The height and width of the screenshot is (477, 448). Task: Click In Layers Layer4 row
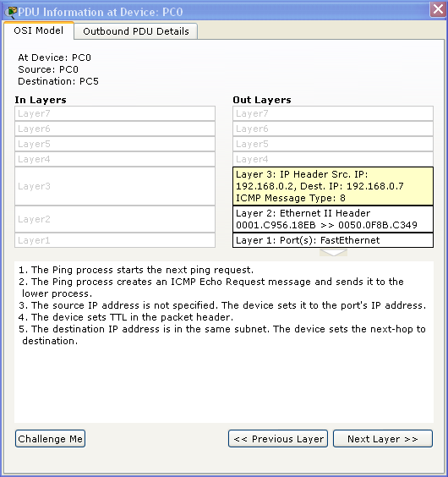point(115,159)
